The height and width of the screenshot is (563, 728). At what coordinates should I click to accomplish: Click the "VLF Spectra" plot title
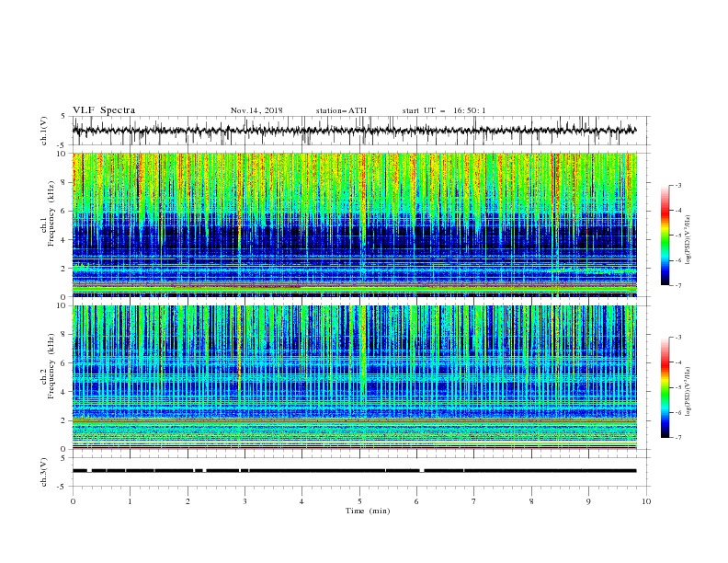click(104, 110)
